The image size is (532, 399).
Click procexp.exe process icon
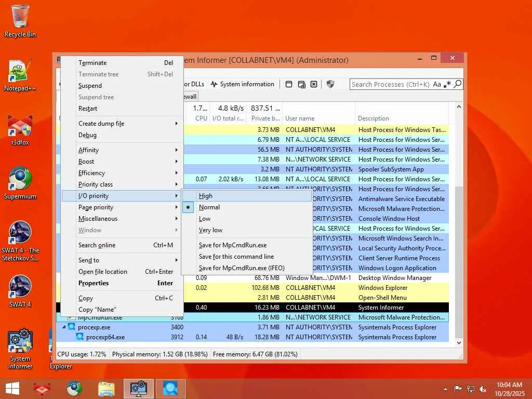71,327
